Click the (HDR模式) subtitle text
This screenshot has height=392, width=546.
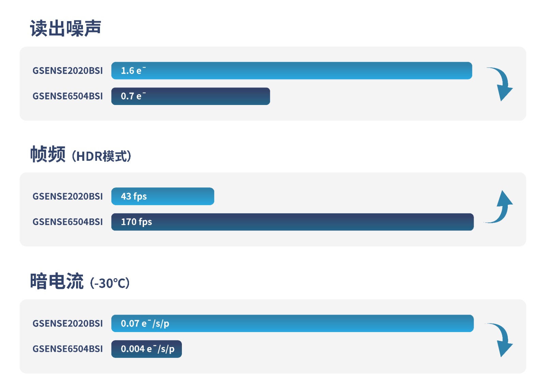[x=101, y=156]
